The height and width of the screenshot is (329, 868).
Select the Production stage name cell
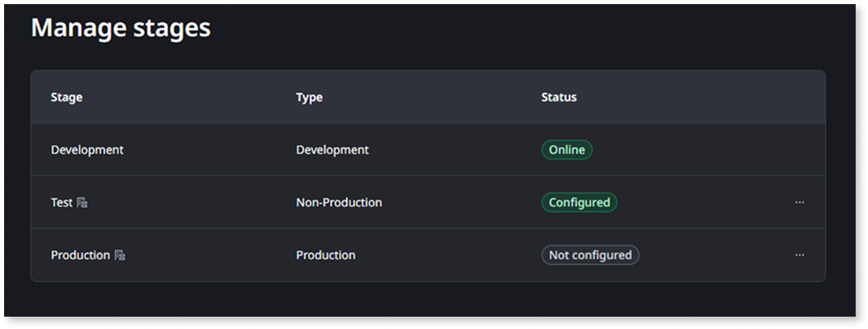point(81,255)
